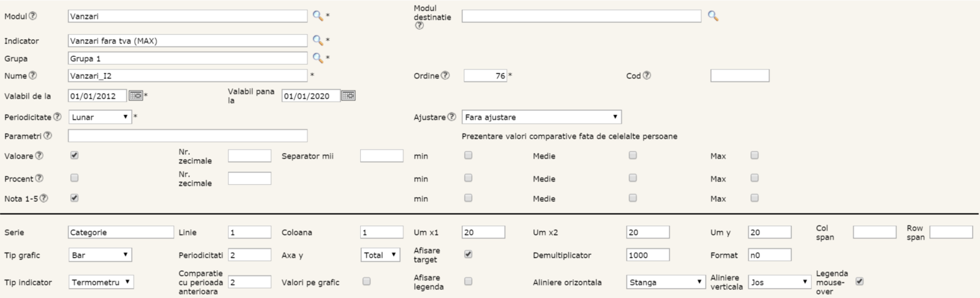The image size is (980, 298).
Task: Click the magnifier icon next to Modul field
Action: point(317,16)
